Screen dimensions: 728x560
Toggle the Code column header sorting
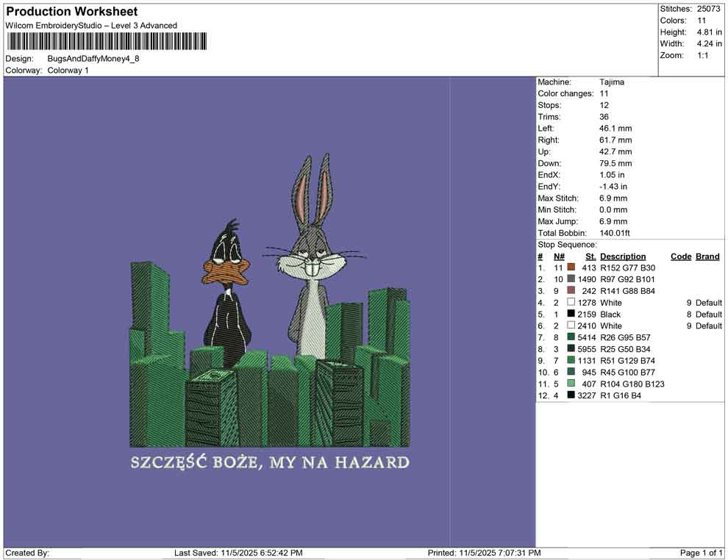(x=681, y=256)
